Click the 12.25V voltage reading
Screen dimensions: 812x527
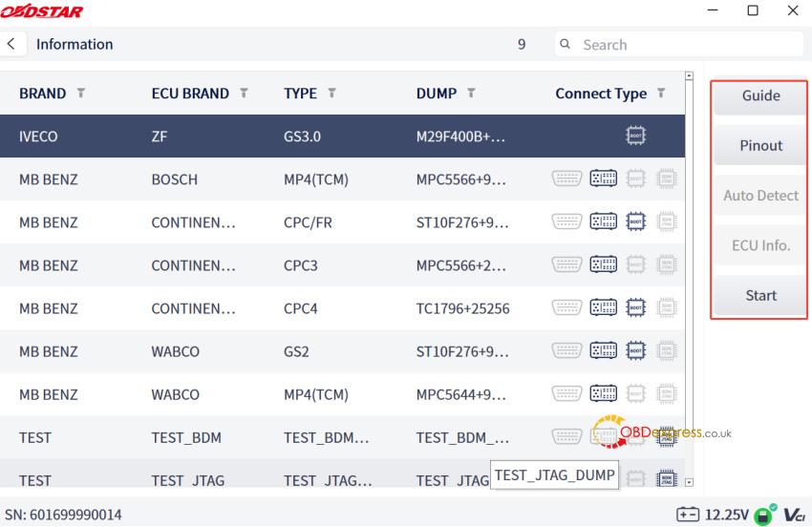[727, 515]
